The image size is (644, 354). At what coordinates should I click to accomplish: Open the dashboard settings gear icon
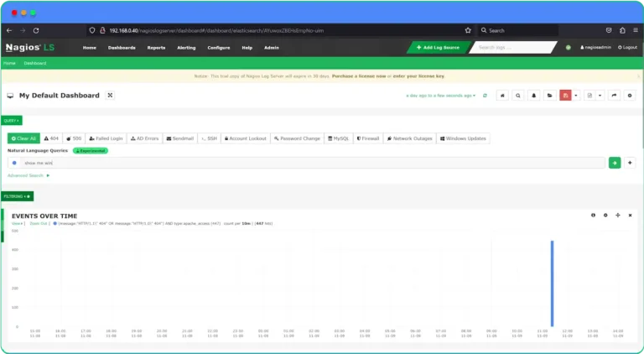(x=630, y=96)
